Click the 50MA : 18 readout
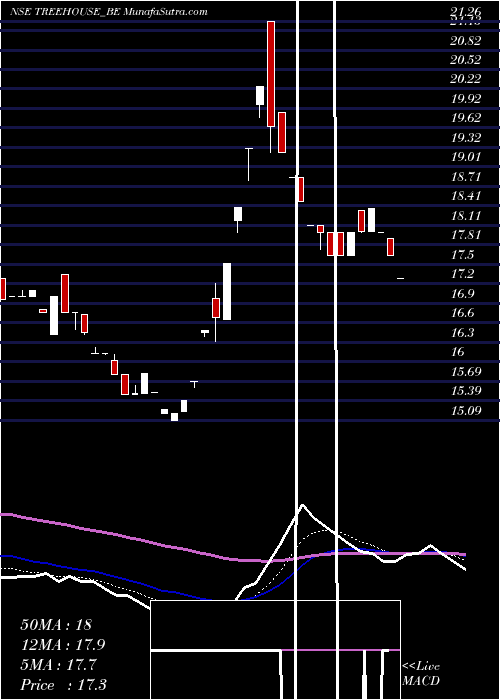The width and height of the screenshot is (500, 700). (x=56, y=625)
